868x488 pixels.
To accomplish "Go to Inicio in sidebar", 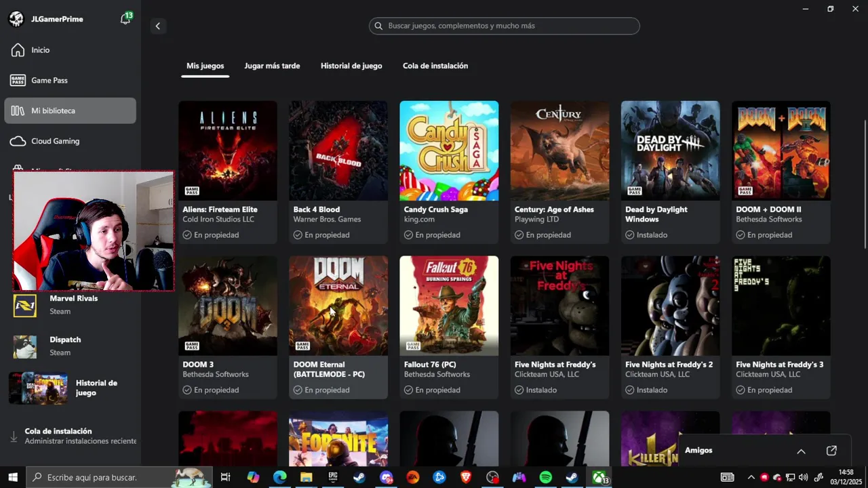I will point(71,50).
